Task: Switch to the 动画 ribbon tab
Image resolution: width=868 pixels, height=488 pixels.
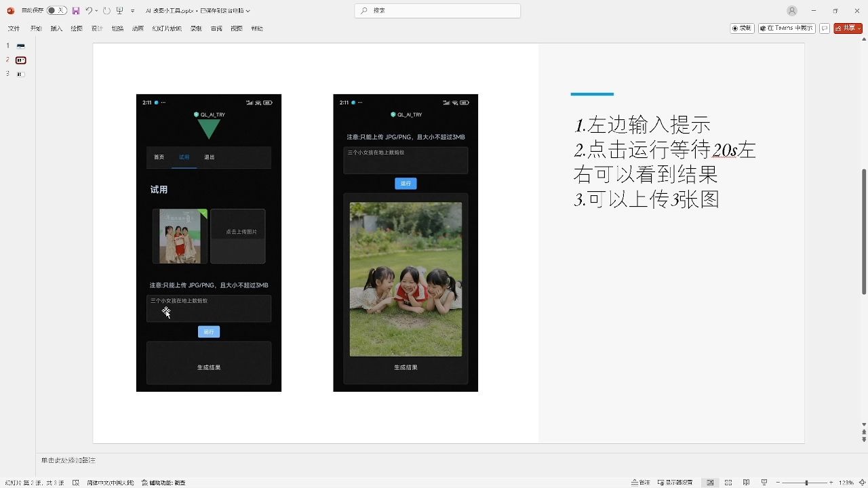Action: tap(138, 28)
